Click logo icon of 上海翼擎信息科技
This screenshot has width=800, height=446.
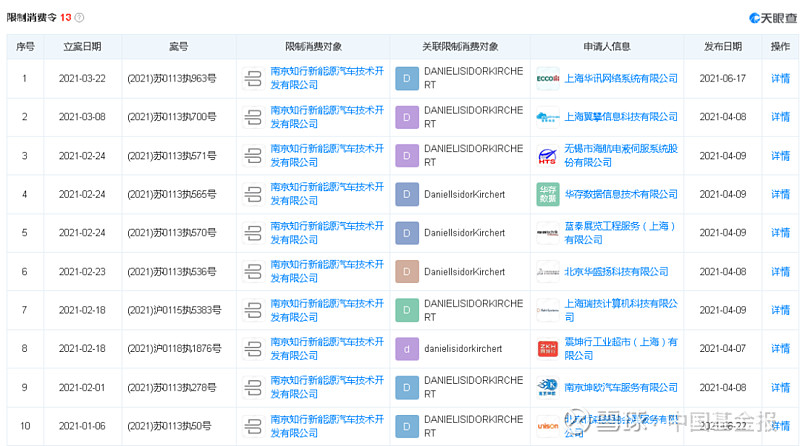(548, 117)
